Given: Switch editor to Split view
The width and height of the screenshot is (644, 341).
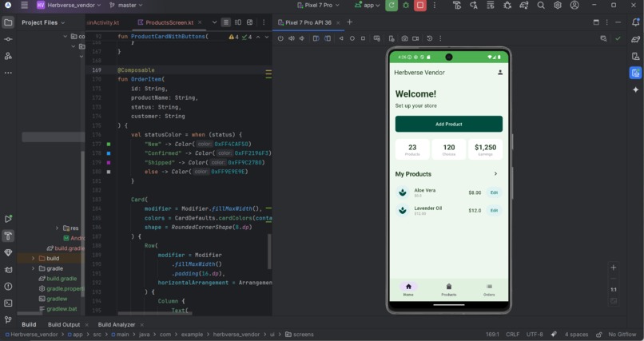Looking at the screenshot, I should (238, 22).
